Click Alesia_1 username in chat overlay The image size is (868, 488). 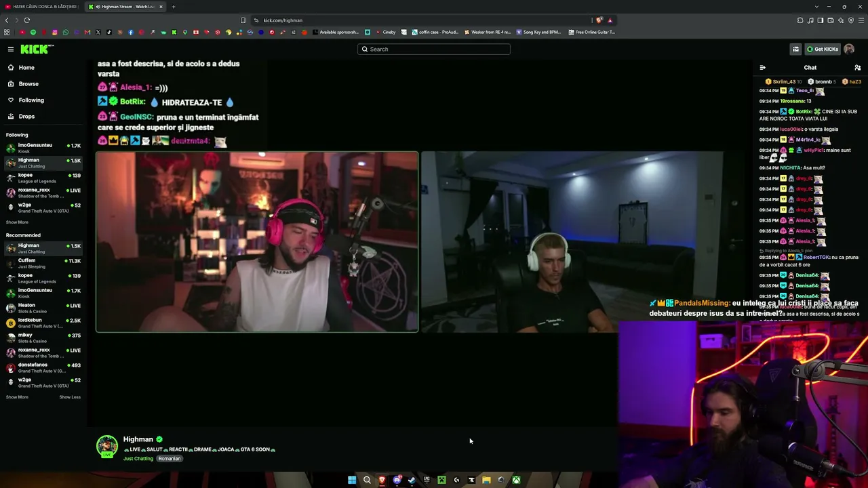click(x=135, y=87)
